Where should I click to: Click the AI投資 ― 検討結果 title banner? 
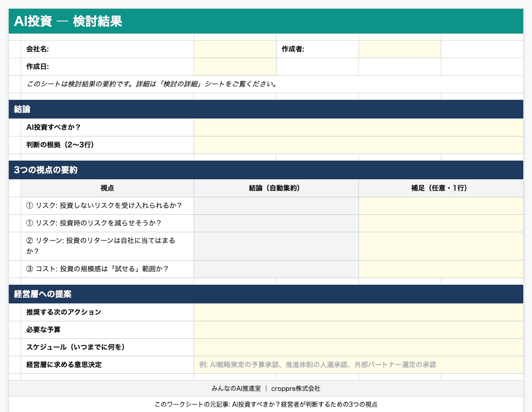266,21
